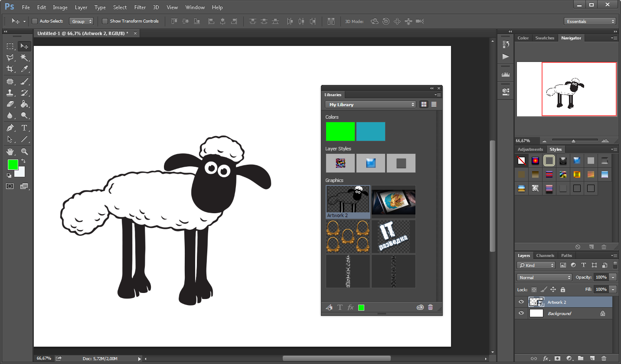Screen dimensions: 621x364
Task: Pick the green color swatch in Libraries
Action: tap(340, 131)
